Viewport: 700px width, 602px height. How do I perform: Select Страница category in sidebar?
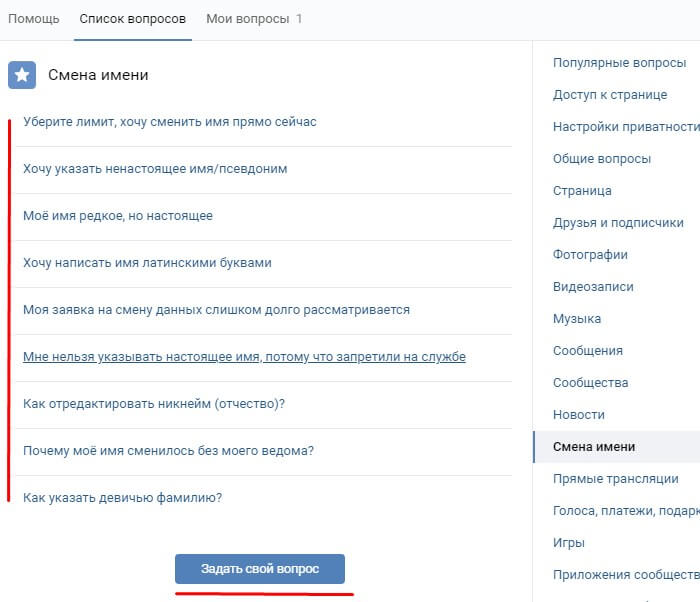tap(582, 191)
